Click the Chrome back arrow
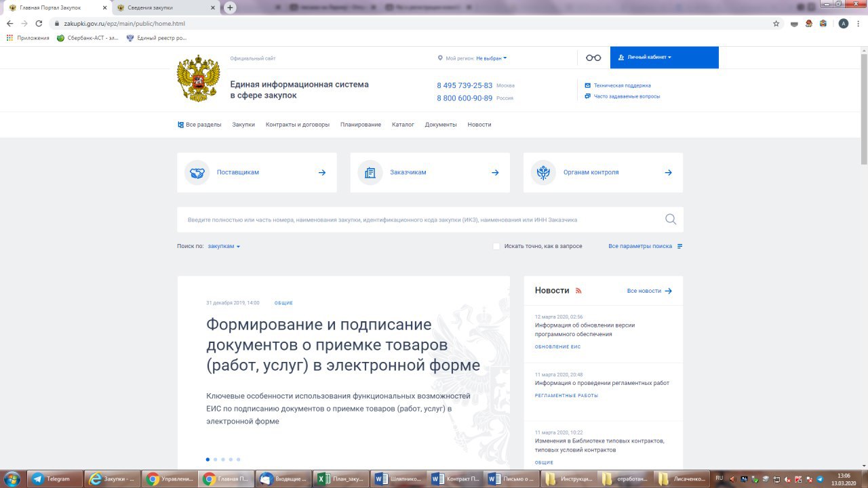Viewport: 868px width, 488px height. [x=9, y=24]
